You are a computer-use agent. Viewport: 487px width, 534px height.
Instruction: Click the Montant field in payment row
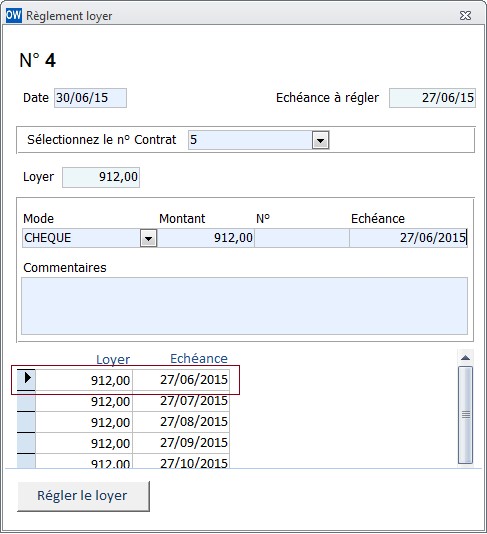coord(205,238)
